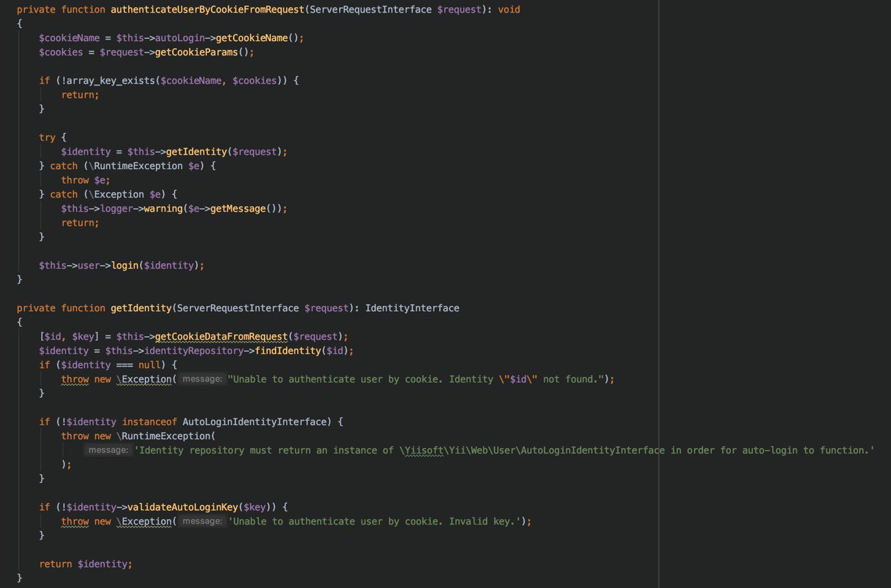Click the instanceof keyword
The height and width of the screenshot is (588, 891).
point(150,422)
